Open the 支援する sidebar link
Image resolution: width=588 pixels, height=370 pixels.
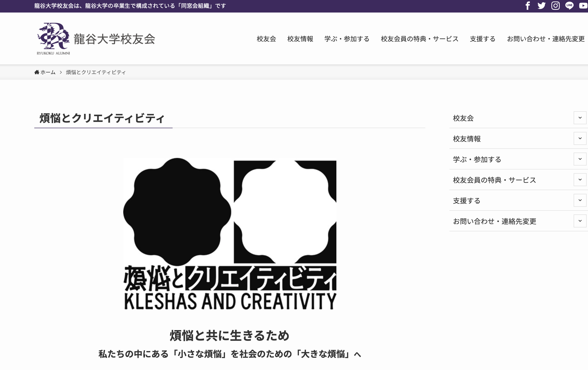pyautogui.click(x=467, y=201)
